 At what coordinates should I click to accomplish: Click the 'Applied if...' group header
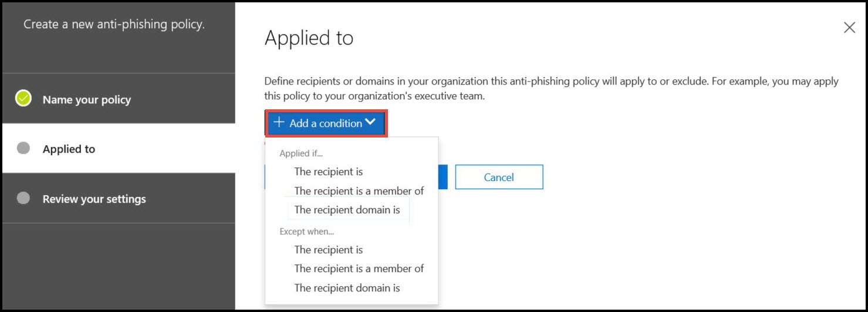(301, 153)
